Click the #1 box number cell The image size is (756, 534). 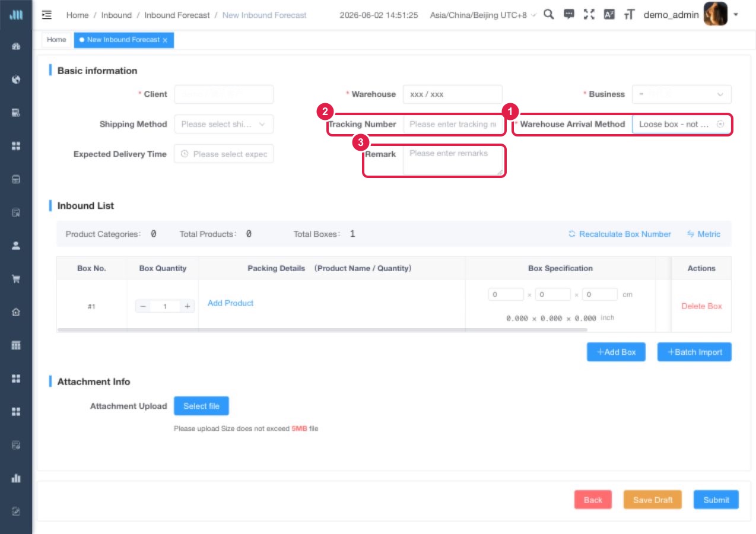coord(91,306)
